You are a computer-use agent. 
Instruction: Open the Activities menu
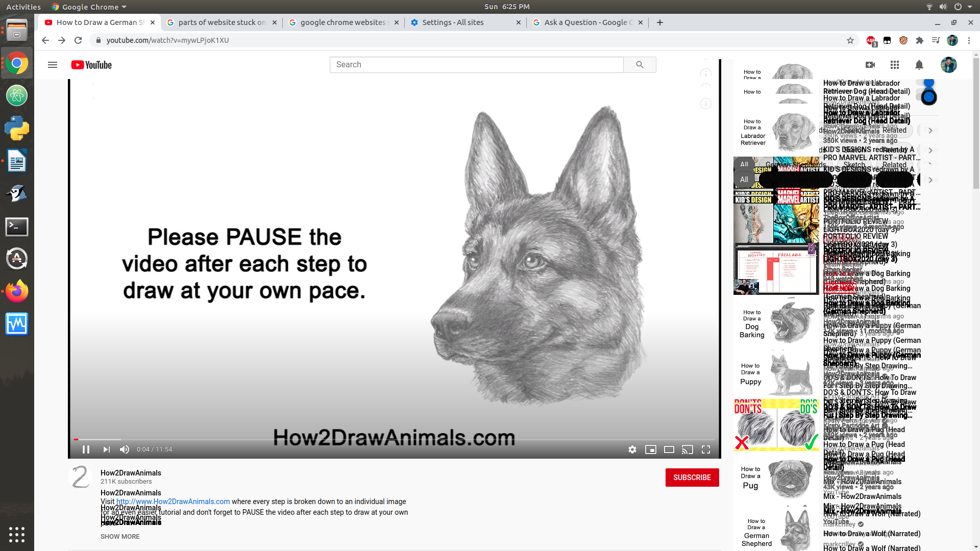click(x=23, y=7)
